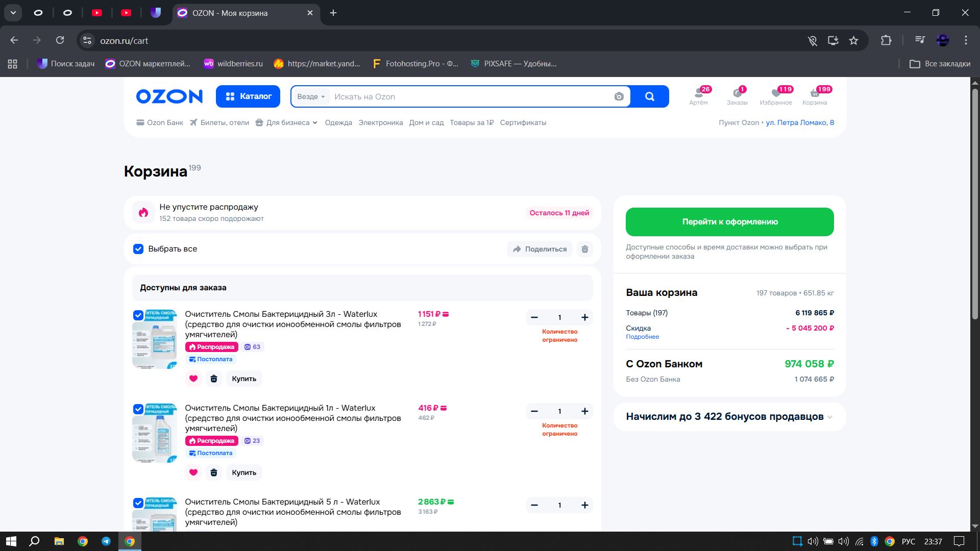The image size is (980, 551).
Task: Open the Электроника menu item
Action: [x=380, y=122]
